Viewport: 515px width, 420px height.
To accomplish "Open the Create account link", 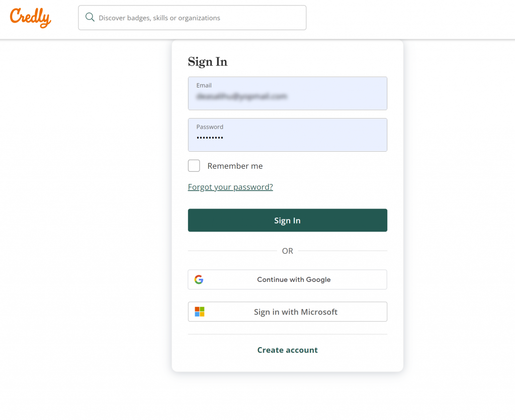I will [287, 350].
